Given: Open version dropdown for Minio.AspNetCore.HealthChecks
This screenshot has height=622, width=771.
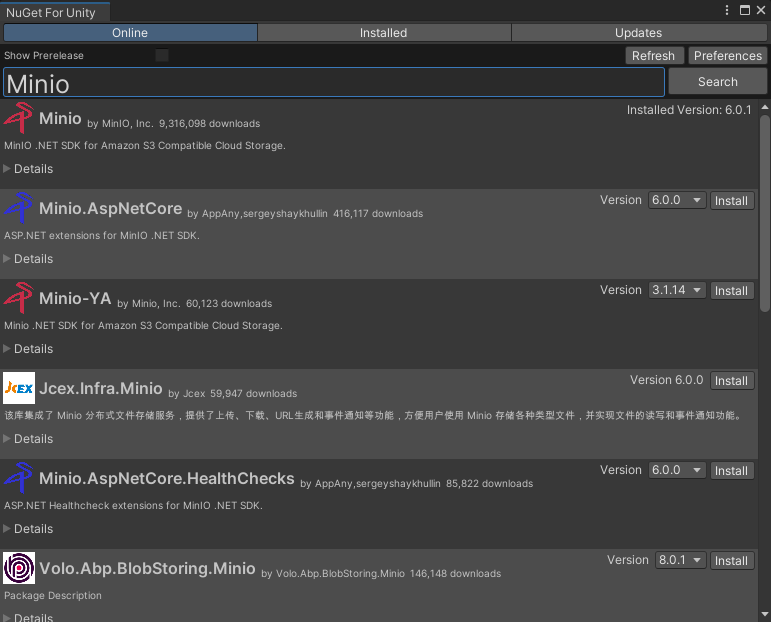Looking at the screenshot, I should click(677, 471).
